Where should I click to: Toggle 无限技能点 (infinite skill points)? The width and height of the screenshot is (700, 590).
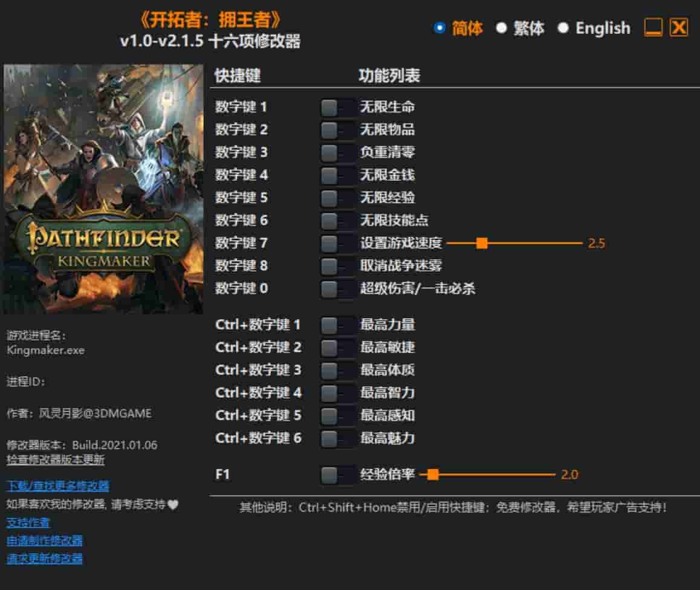(x=336, y=221)
